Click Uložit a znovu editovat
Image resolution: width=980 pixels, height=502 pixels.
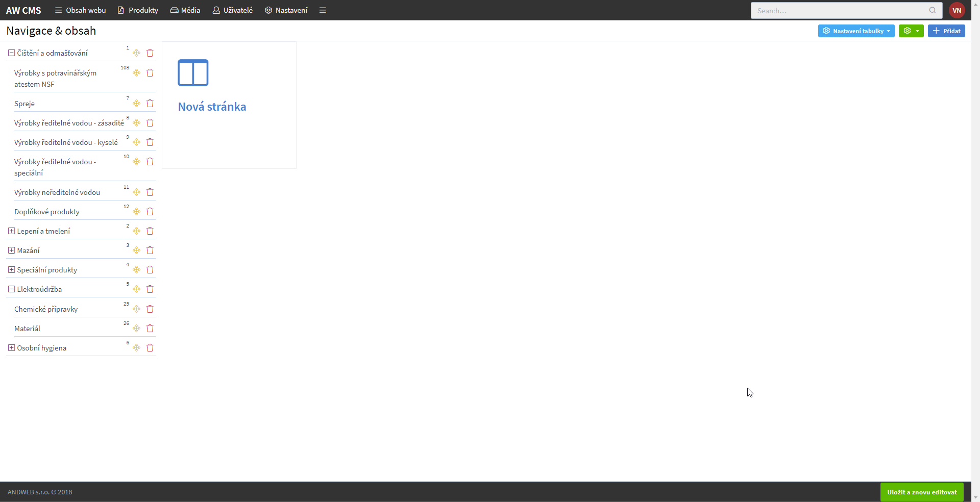coord(922,492)
